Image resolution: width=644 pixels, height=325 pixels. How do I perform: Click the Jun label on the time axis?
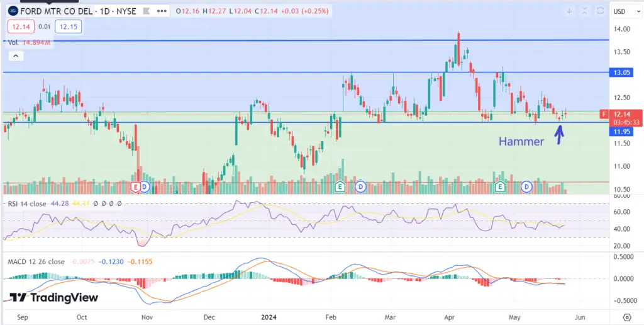pos(580,317)
